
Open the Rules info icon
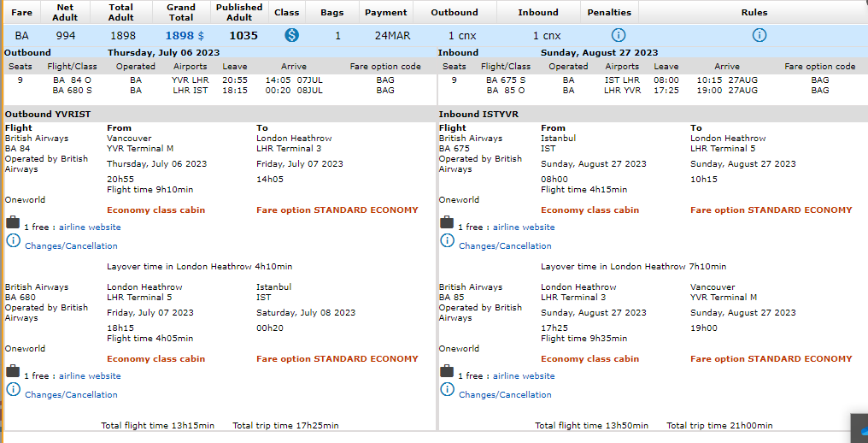[759, 35]
